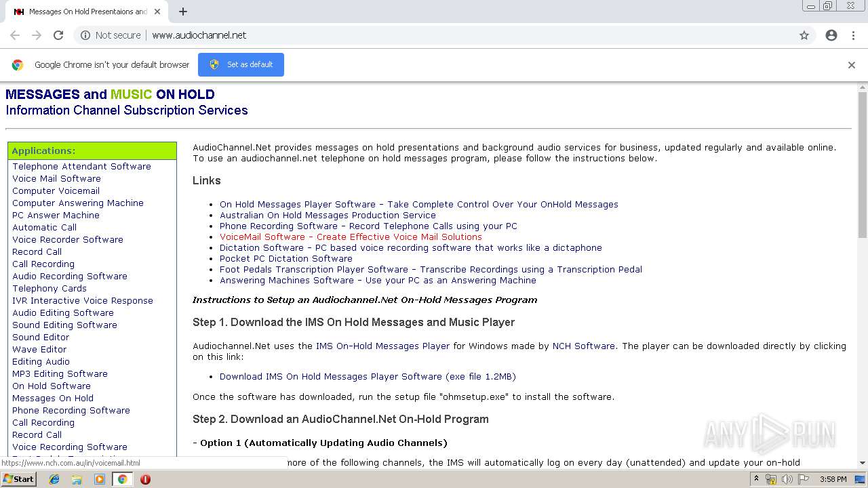Open Phone Recording Software - Record Telephone Calls link
Screen dimensions: 868x488
click(x=368, y=226)
